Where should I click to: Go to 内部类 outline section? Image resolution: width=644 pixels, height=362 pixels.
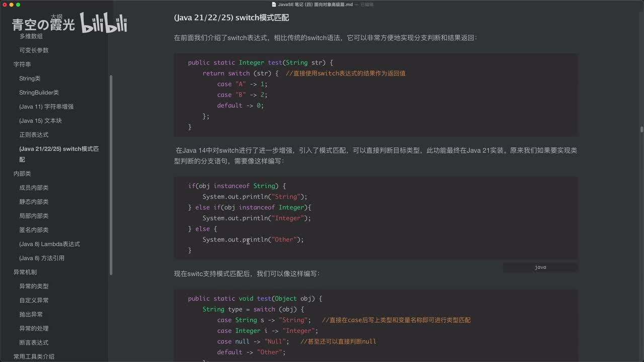click(22, 173)
